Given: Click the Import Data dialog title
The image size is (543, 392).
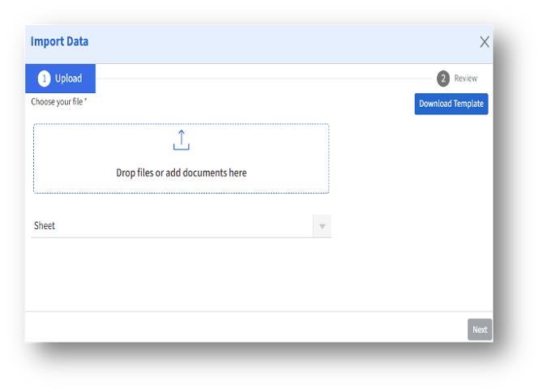Looking at the screenshot, I should click(60, 41).
